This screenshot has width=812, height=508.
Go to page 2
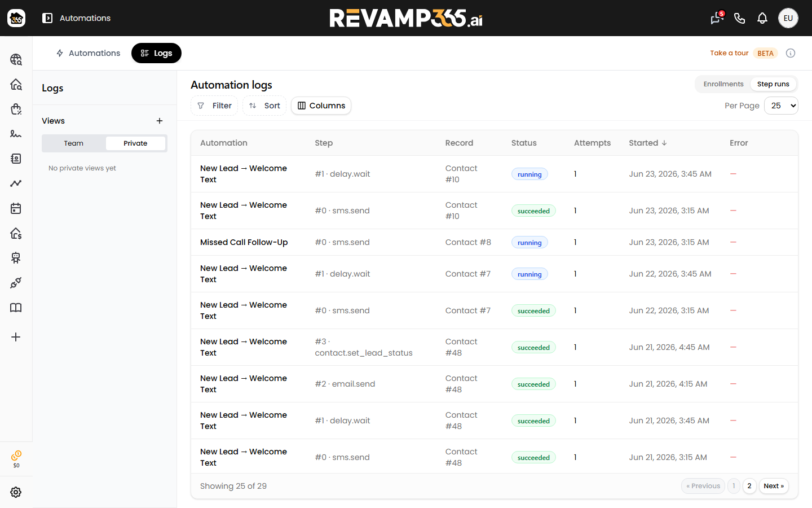point(749,486)
